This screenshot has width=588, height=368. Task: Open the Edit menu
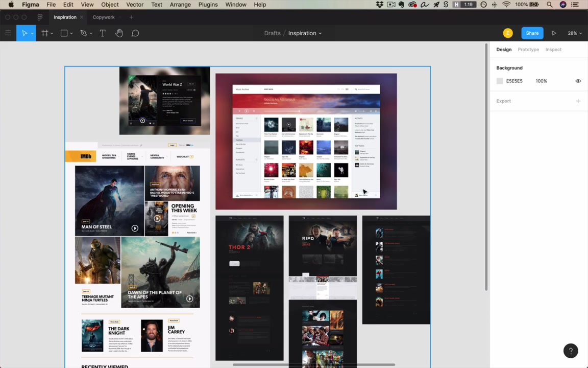pyautogui.click(x=68, y=5)
